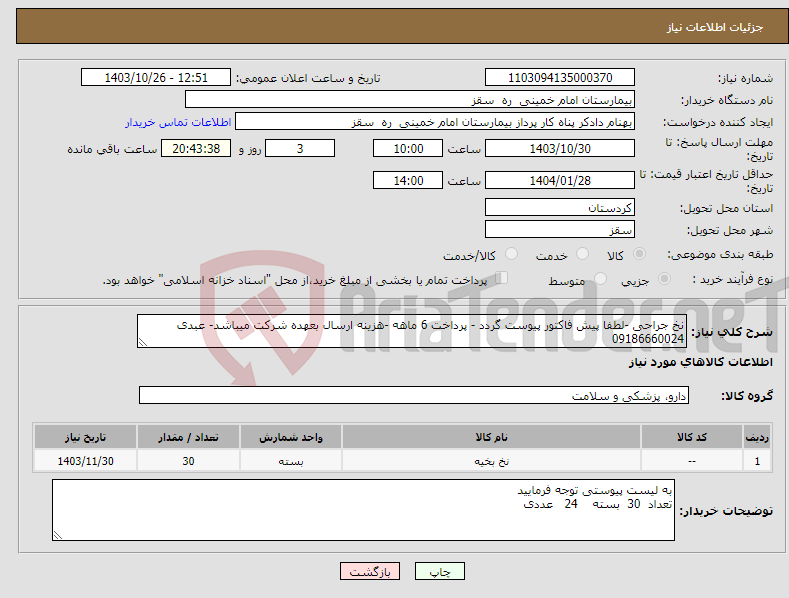Image resolution: width=789 pixels, height=598 pixels.
Task: Click the ردیف column header
Action: click(x=757, y=437)
